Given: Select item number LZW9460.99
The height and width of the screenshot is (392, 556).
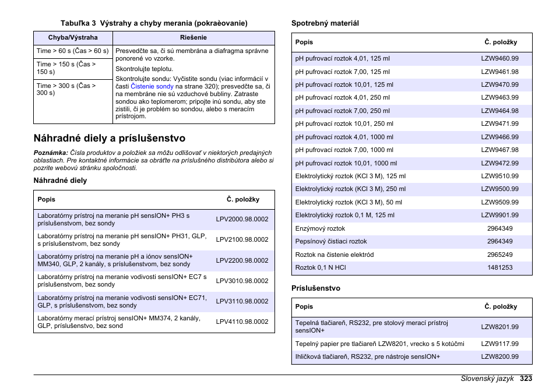Looking at the screenshot, I should click(500, 58).
